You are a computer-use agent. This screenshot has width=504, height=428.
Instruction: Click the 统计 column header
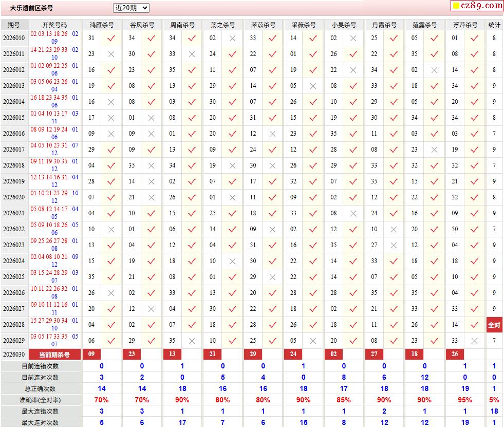pyautogui.click(x=494, y=25)
